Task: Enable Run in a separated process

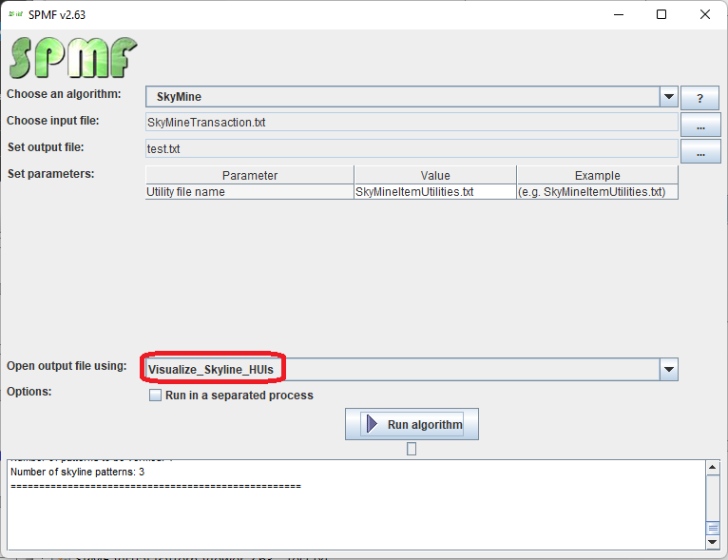Action: [156, 396]
